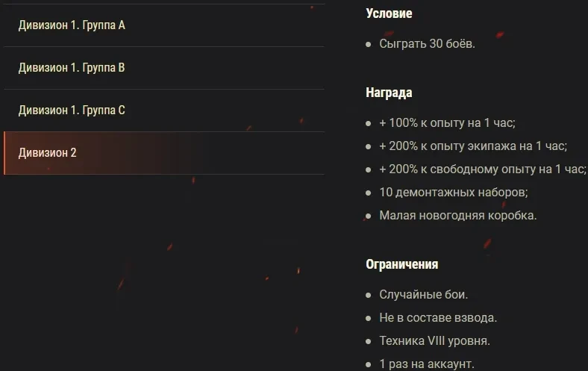
Task: Click the Награда section heading
Action: (x=389, y=93)
